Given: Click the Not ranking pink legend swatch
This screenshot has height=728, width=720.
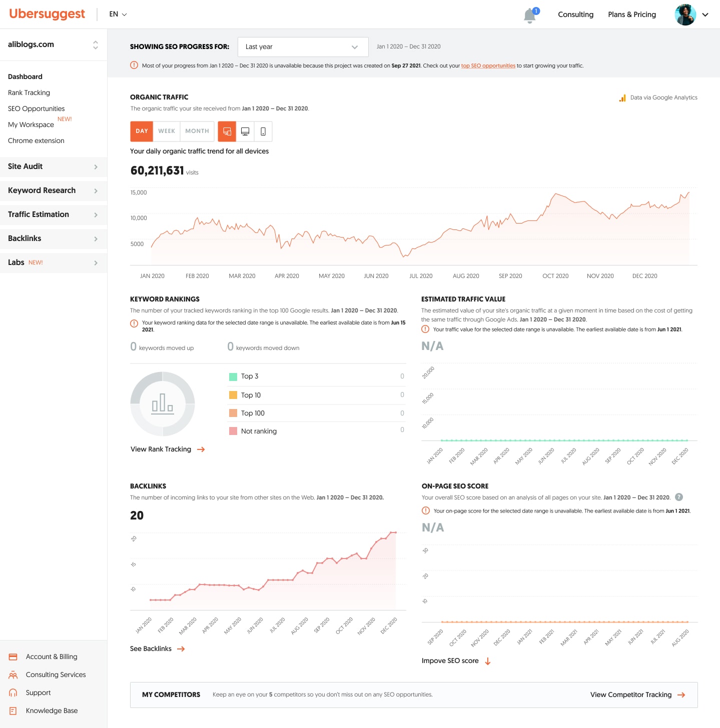Looking at the screenshot, I should click(x=233, y=431).
